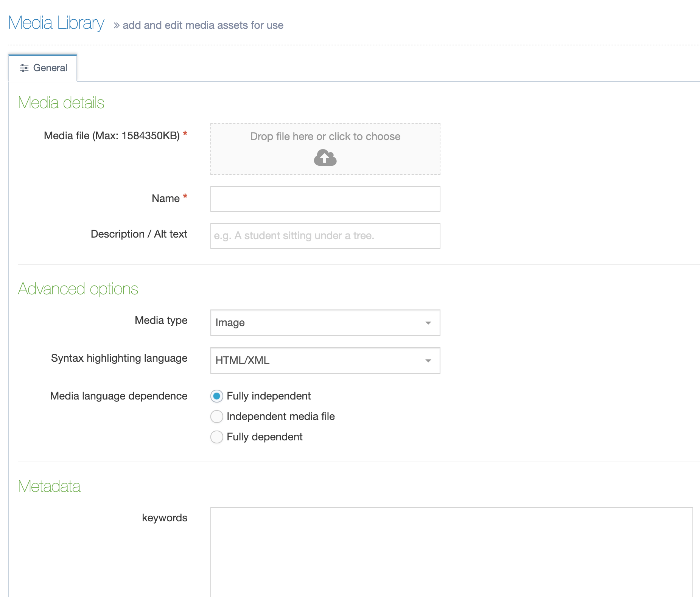Click the Syntax highlighting language caret arrow
This screenshot has height=597, width=700.
[428, 361]
